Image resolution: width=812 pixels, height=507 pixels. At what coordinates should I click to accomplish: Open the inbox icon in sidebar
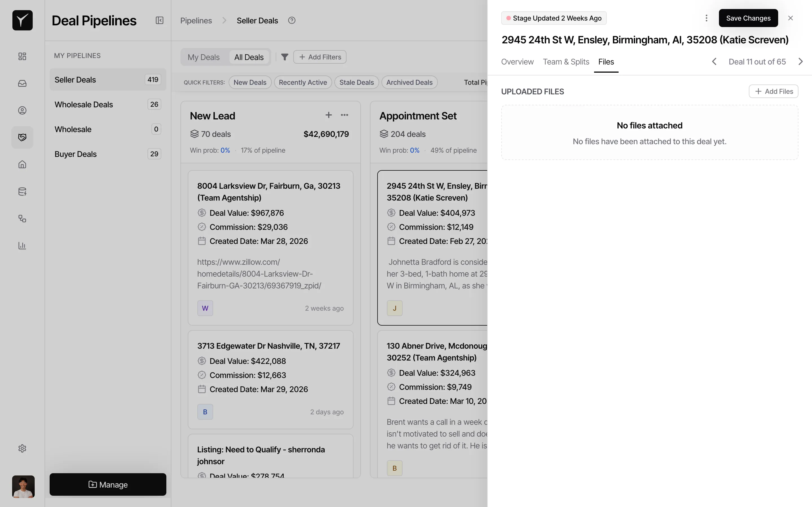point(22,83)
